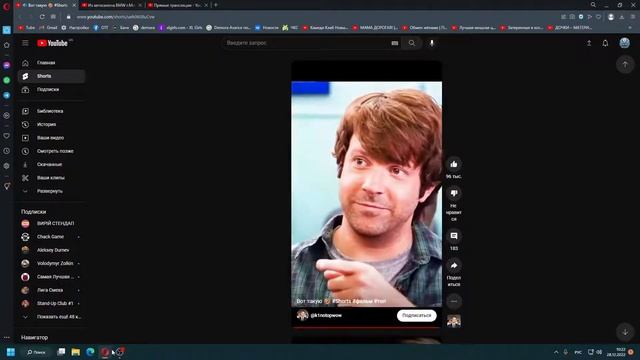640x360 pixels.
Task: Open Aleksey Durnev subscription channel
Action: coord(51,250)
